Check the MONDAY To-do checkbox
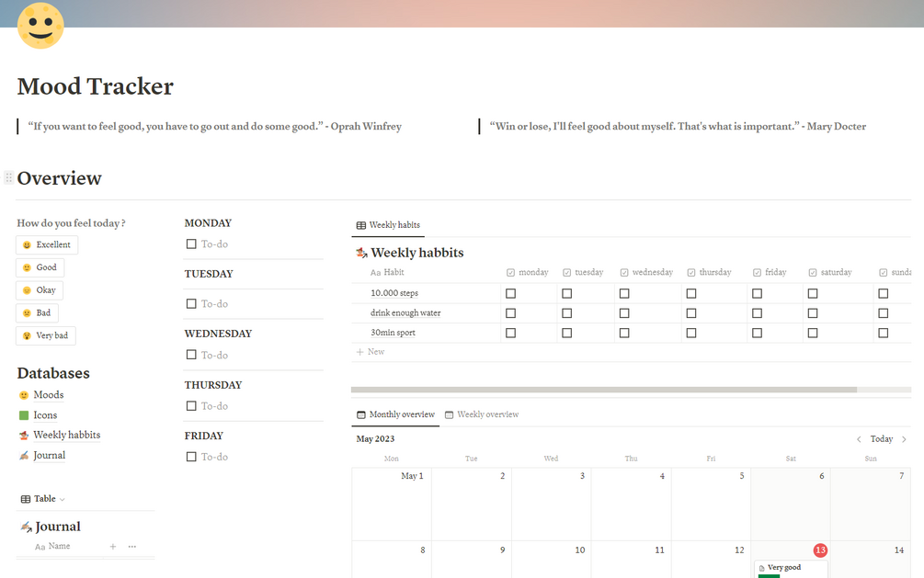The width and height of the screenshot is (924, 578). click(191, 244)
